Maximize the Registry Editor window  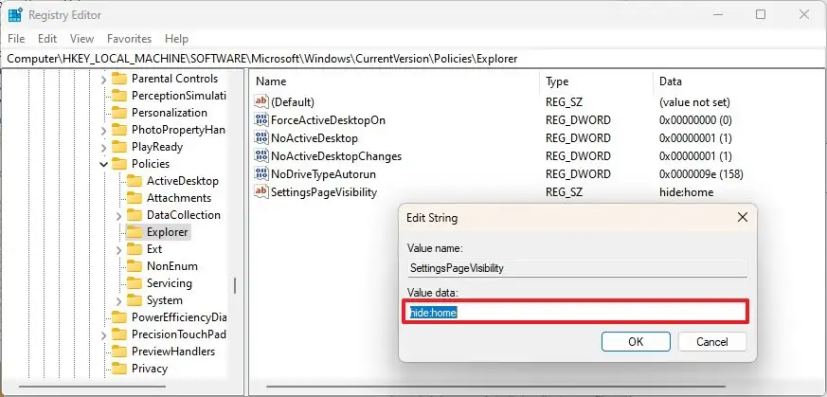(761, 15)
